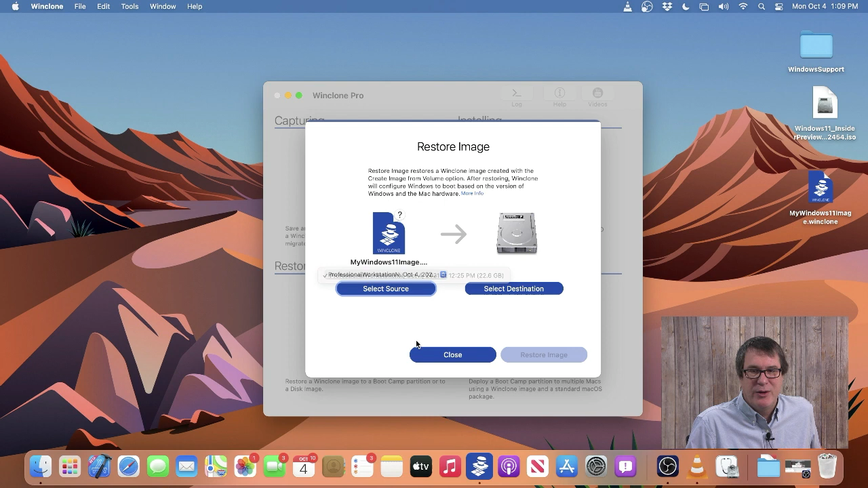The height and width of the screenshot is (488, 868).
Task: Open the Calendar app showing Oct 4
Action: [x=304, y=466]
